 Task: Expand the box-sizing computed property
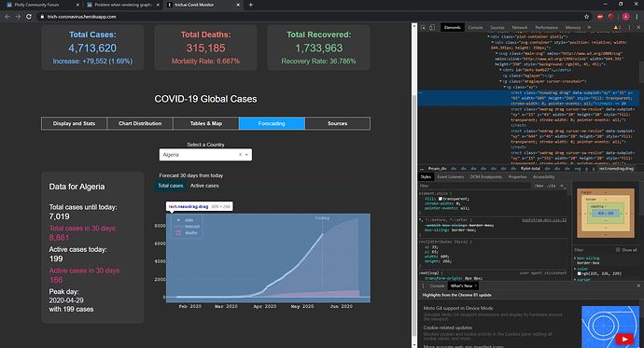point(575,258)
